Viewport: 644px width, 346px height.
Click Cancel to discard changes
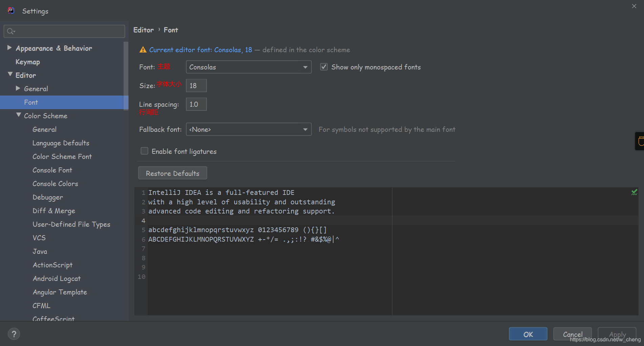pos(572,334)
